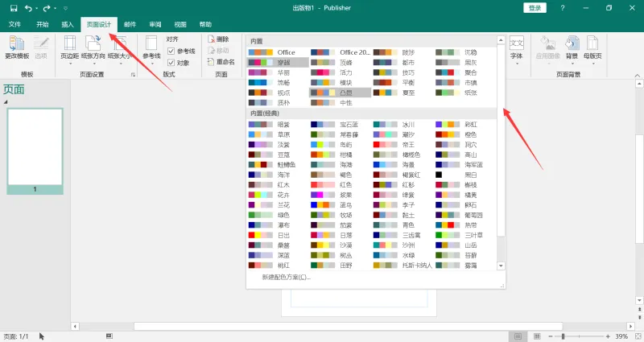Image resolution: width=644 pixels, height=342 pixels.
Task: Click the zoom slider handle
Action: 563,336
